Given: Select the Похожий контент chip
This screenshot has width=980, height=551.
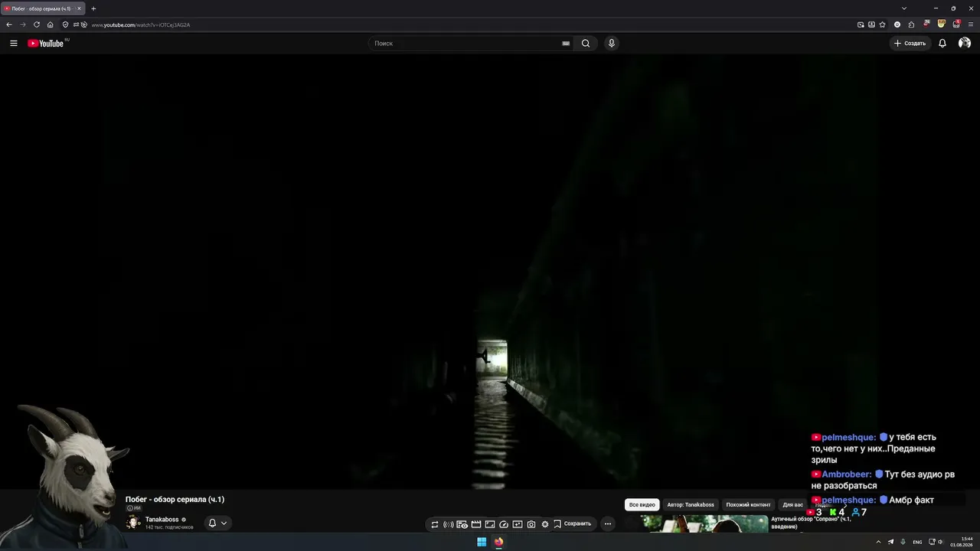Looking at the screenshot, I should (748, 505).
